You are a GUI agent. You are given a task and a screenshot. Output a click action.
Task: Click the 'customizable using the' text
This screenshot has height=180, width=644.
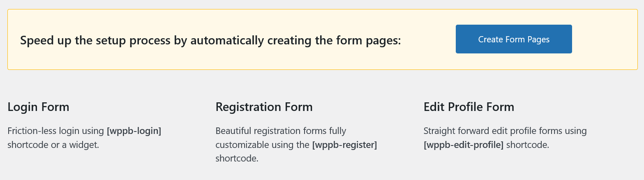tap(263, 145)
